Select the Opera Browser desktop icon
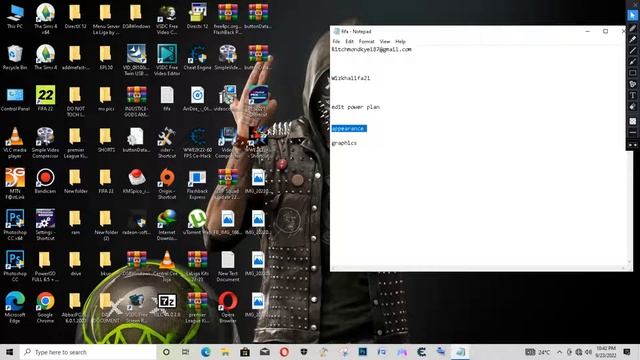640x360 pixels. tap(228, 307)
